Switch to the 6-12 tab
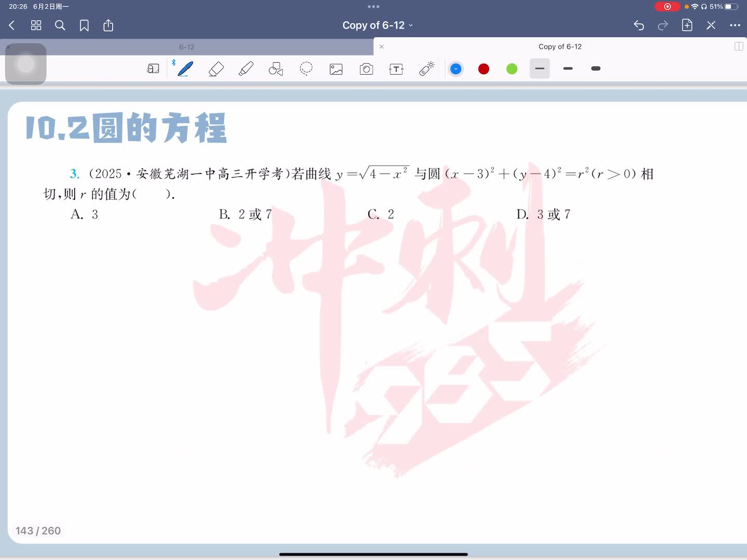 [x=187, y=47]
